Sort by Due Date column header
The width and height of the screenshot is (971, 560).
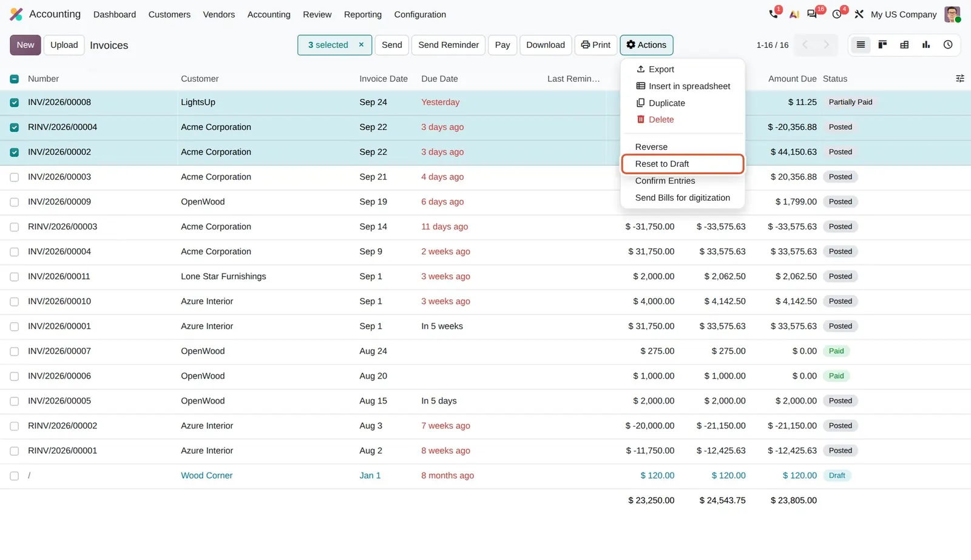point(440,79)
